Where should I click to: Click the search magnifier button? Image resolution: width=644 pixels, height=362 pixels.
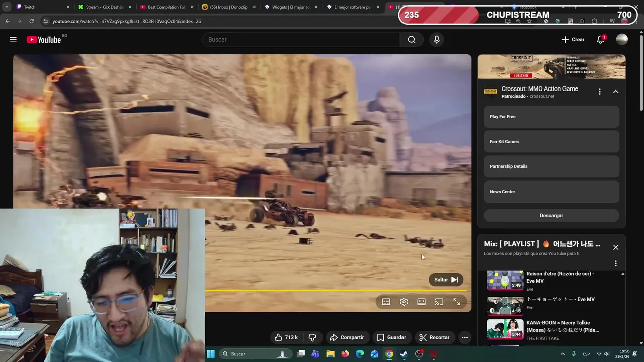point(412,40)
